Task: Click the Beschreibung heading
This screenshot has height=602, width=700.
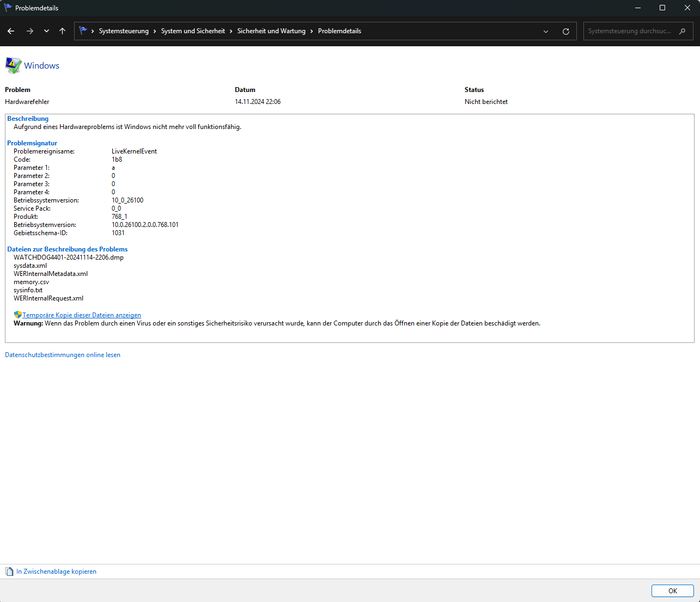Action: pyautogui.click(x=28, y=119)
